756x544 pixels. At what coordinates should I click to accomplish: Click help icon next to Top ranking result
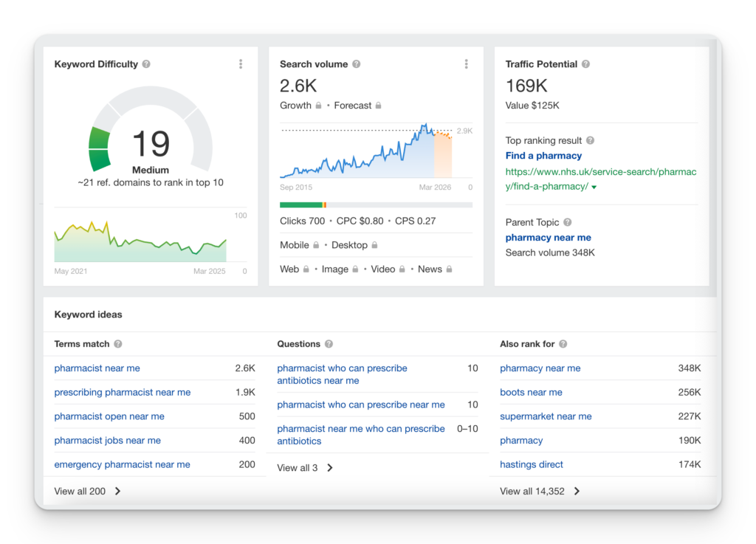click(590, 141)
